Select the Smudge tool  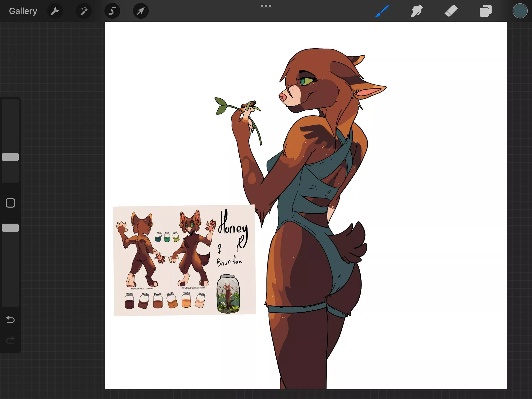point(416,11)
